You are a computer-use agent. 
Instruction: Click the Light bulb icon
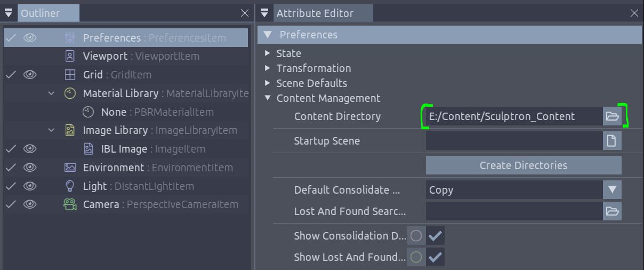tap(70, 186)
